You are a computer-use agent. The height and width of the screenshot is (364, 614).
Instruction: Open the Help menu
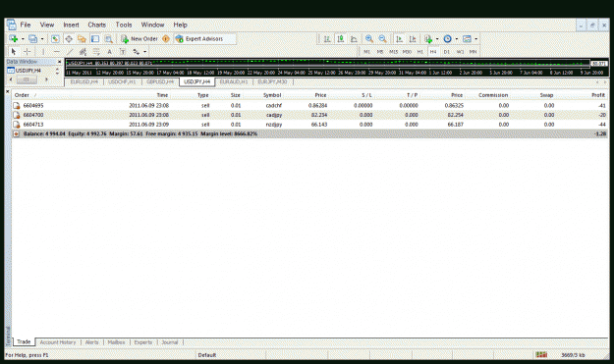point(180,25)
